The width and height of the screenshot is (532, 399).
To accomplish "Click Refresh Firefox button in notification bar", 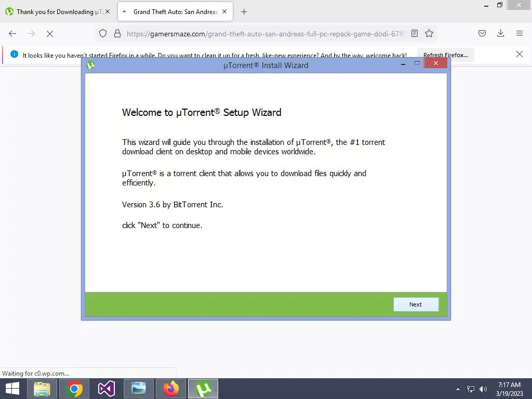I will point(445,55).
